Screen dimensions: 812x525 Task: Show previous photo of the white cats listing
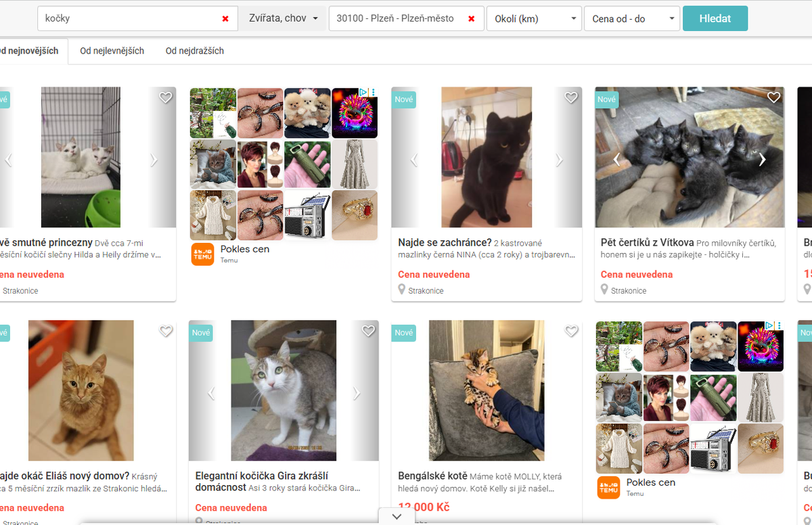pyautogui.click(x=8, y=160)
